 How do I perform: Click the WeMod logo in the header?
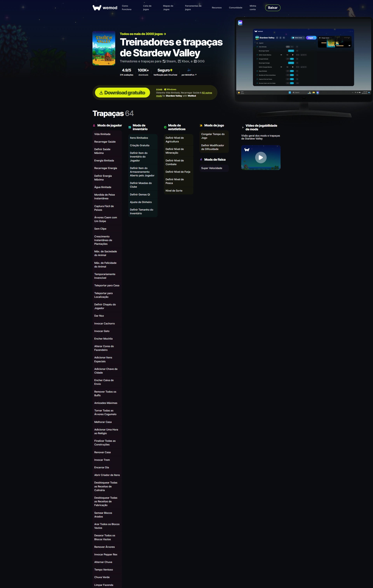coord(105,8)
